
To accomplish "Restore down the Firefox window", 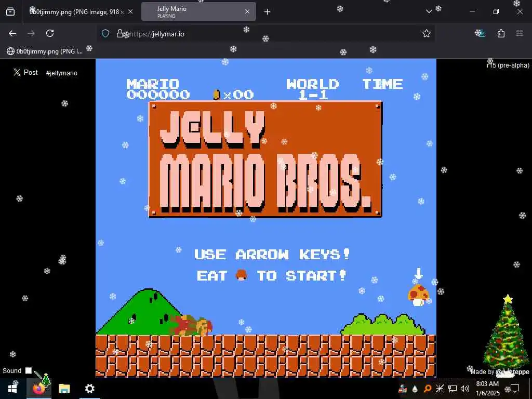I will [x=496, y=11].
